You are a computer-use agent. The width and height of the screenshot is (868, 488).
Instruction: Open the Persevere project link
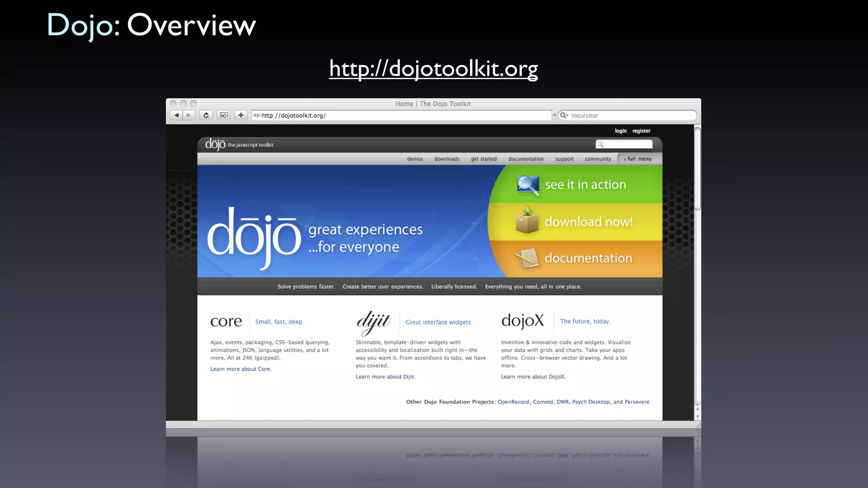point(637,402)
